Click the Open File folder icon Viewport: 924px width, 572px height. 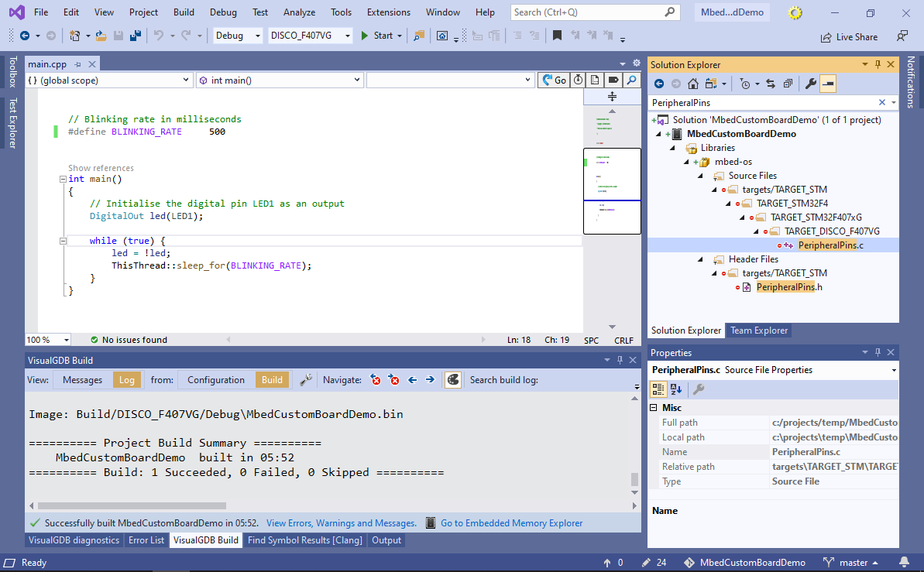(x=101, y=36)
